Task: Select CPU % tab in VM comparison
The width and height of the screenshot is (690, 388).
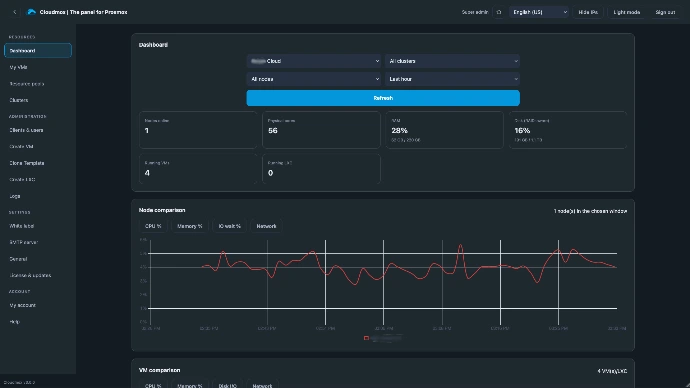Action: (153, 384)
